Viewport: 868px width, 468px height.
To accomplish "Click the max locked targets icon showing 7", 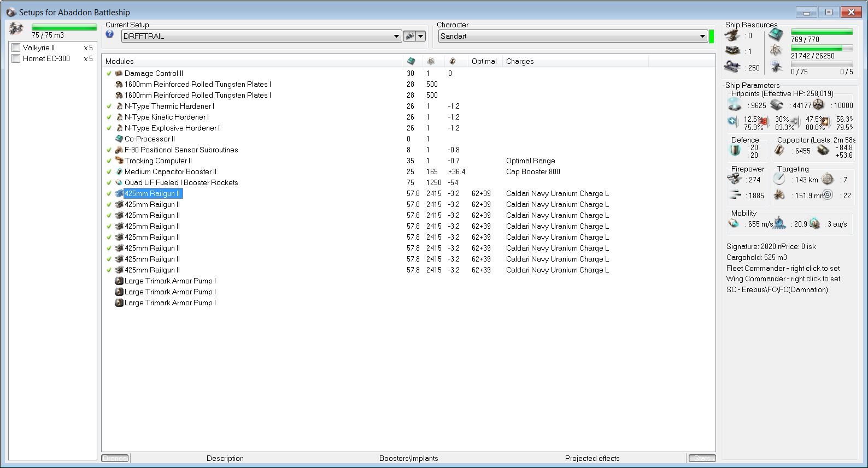I will click(828, 179).
